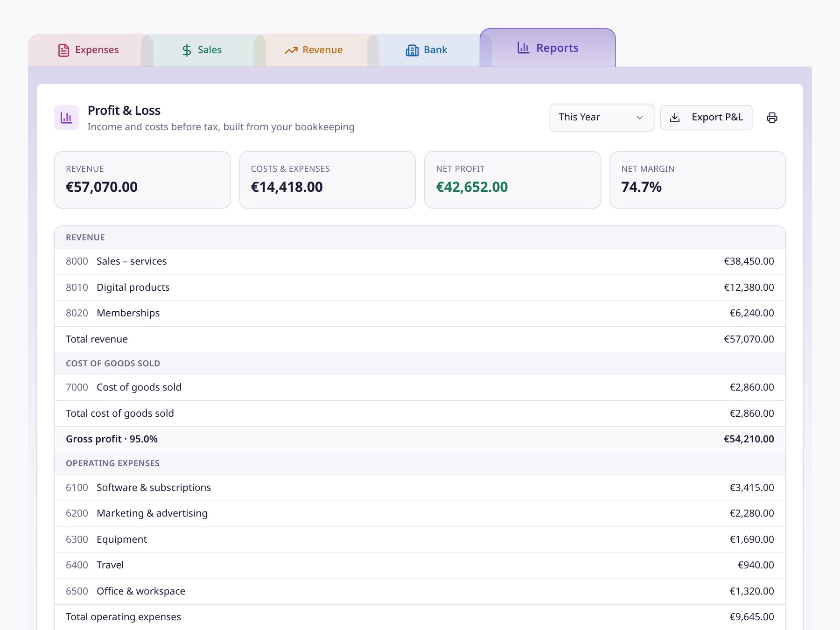Select the 6100 Software & subscriptions row
The width and height of the screenshot is (840, 630).
pyautogui.click(x=420, y=488)
